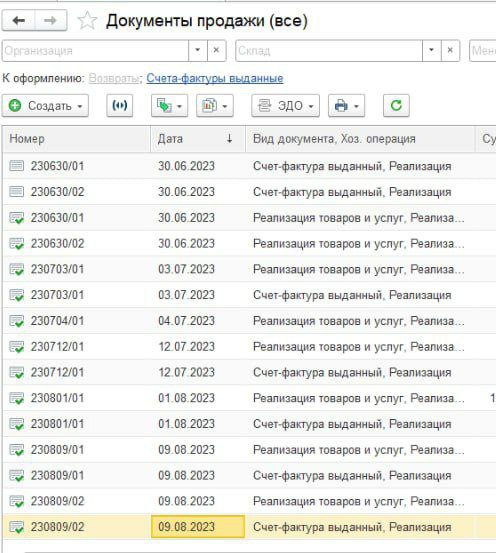Clear the Склад field with the X
This screenshot has width=496, height=553.
tap(450, 51)
